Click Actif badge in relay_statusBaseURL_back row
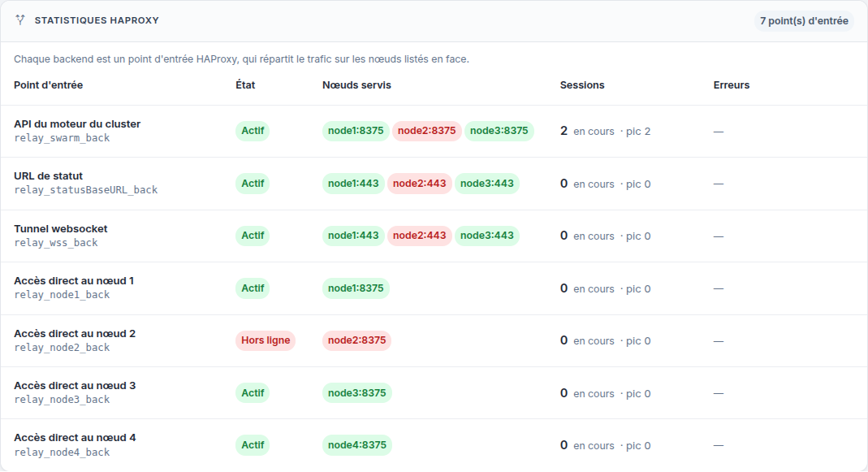The width and height of the screenshot is (868, 472). click(253, 184)
